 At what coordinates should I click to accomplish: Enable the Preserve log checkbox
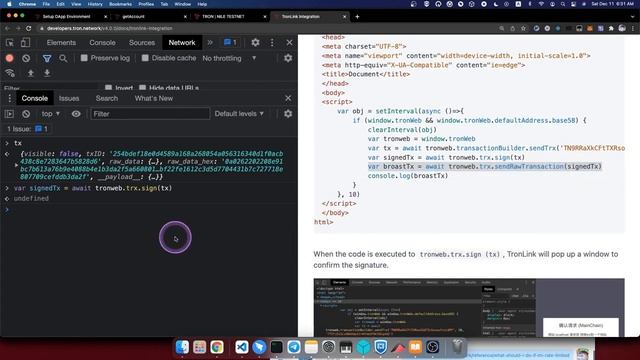click(84, 58)
